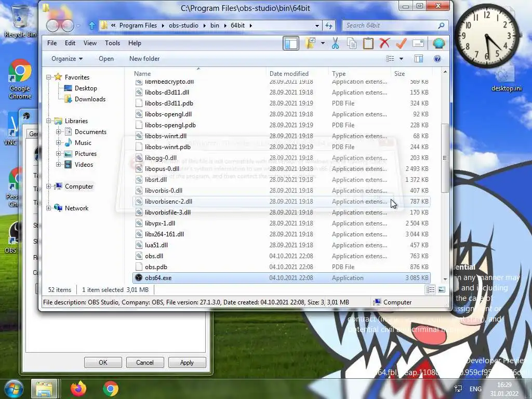Expand the Music library node
532x399 pixels.
pos(58,142)
